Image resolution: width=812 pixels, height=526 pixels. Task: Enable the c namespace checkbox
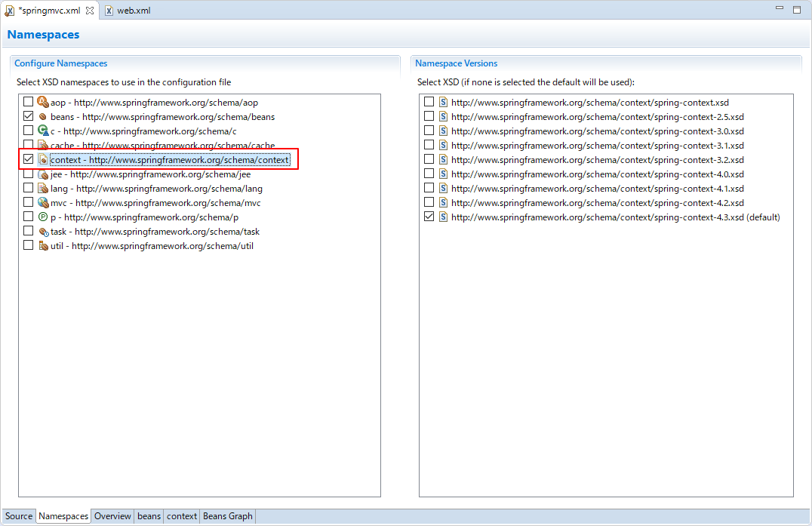pos(29,131)
